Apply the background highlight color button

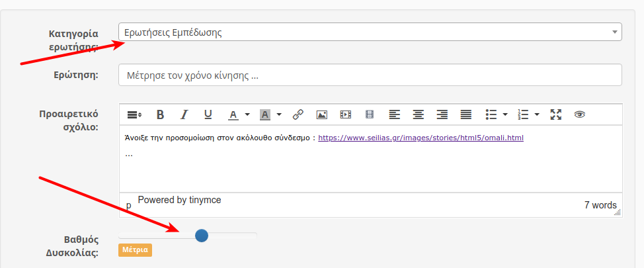coord(265,114)
